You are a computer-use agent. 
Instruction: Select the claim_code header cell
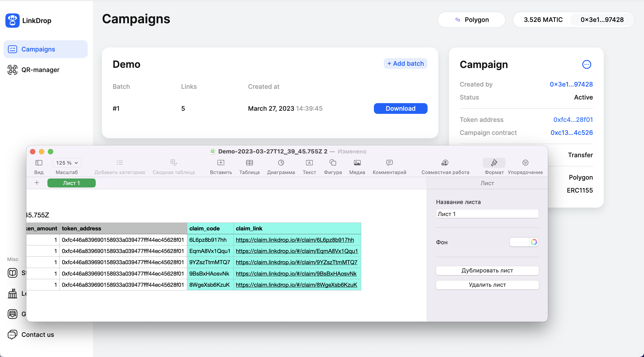pos(210,229)
